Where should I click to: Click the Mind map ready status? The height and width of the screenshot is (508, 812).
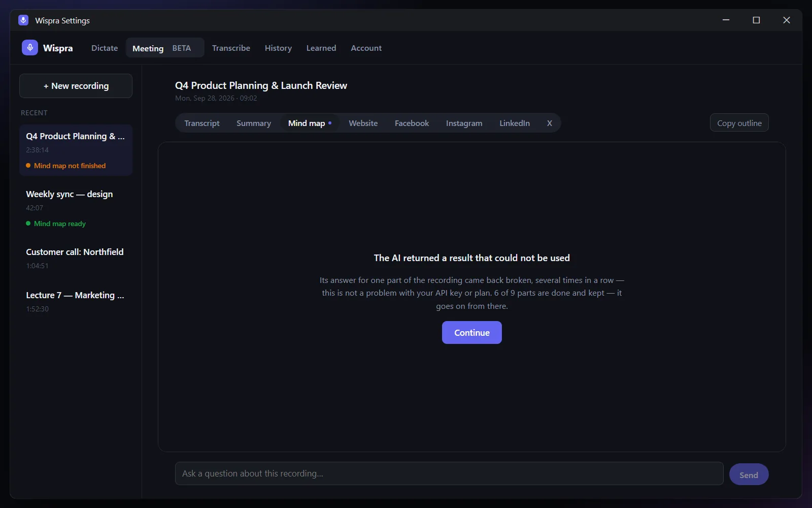click(56, 224)
